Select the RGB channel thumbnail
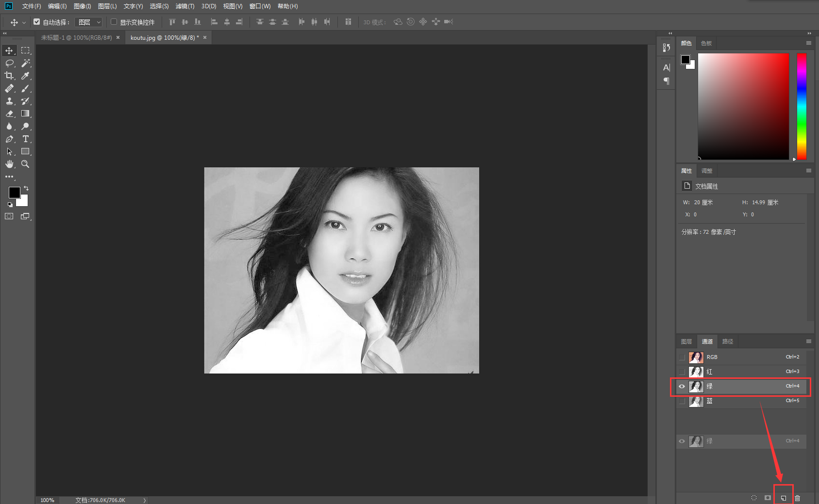Screen dimensions: 819x504 [696, 358]
